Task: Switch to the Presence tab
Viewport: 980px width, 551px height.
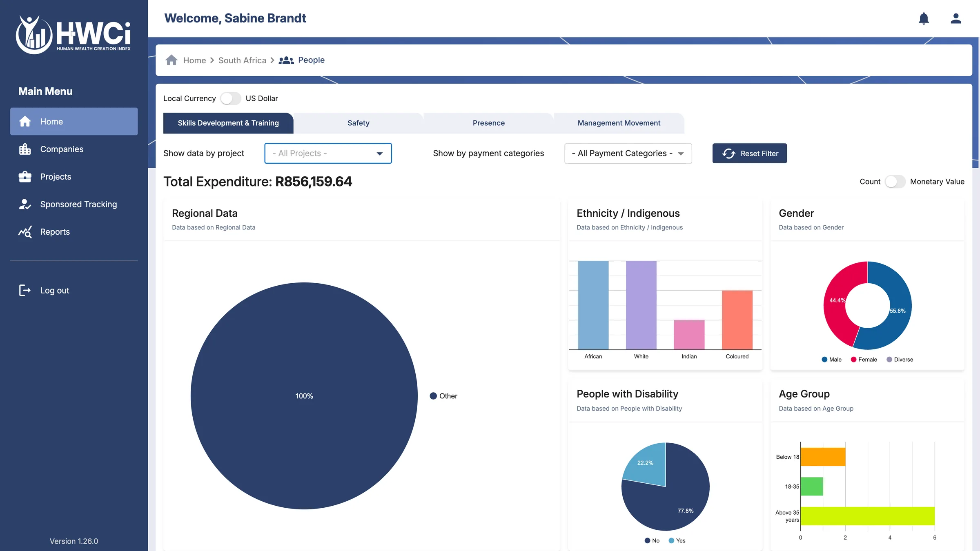Action: (489, 123)
